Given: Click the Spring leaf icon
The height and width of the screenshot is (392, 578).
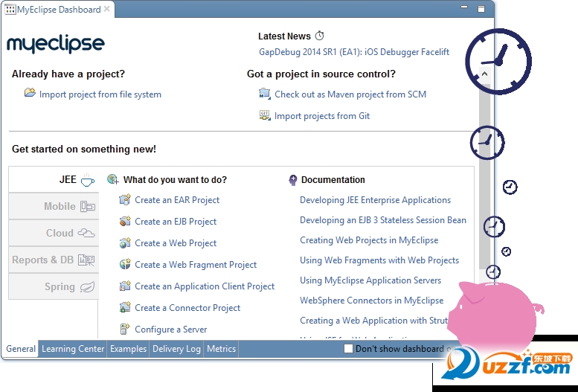Looking at the screenshot, I should coord(87,287).
